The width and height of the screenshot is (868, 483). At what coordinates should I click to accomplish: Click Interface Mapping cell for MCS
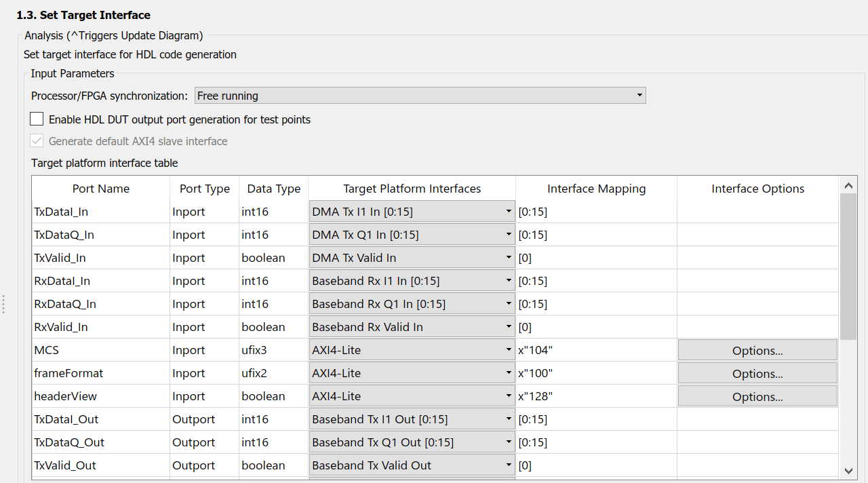click(596, 350)
